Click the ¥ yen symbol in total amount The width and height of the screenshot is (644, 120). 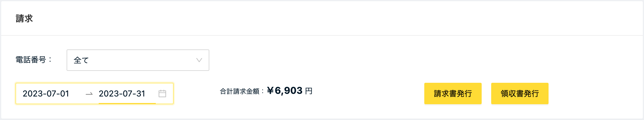click(x=270, y=91)
